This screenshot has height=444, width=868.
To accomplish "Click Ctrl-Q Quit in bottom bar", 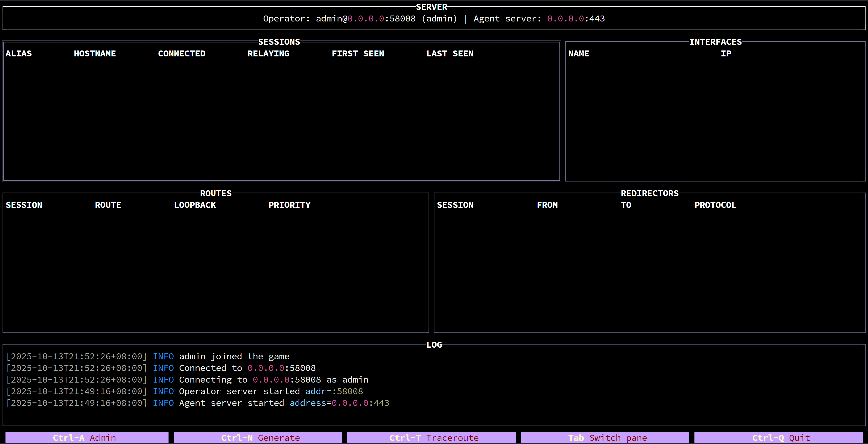I will click(x=778, y=438).
